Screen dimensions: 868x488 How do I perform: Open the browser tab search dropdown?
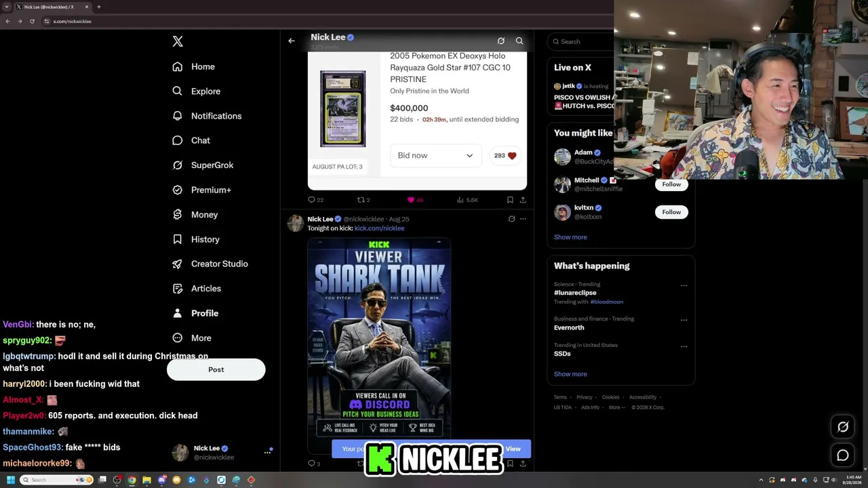pyautogui.click(x=7, y=7)
